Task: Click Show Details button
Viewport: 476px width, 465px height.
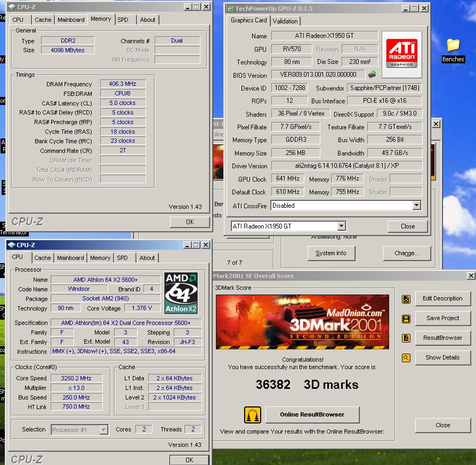Action: pyautogui.click(x=442, y=357)
